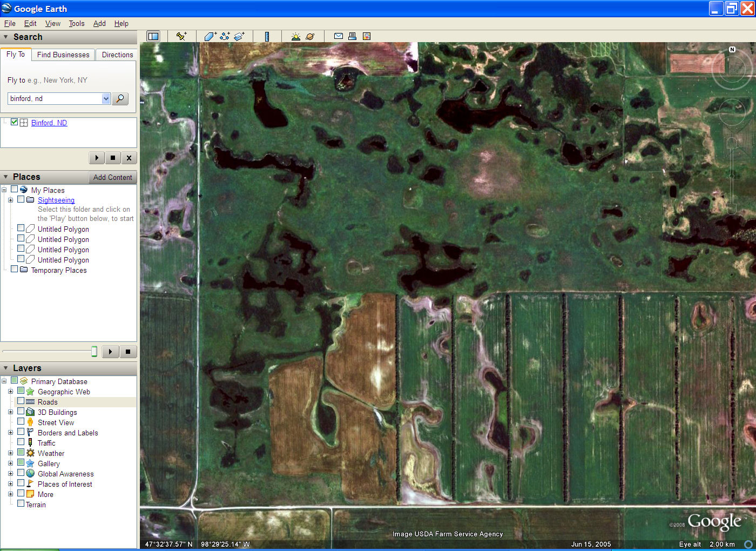Click the Primary Database layer icon
The height and width of the screenshot is (551, 756).
coord(24,381)
